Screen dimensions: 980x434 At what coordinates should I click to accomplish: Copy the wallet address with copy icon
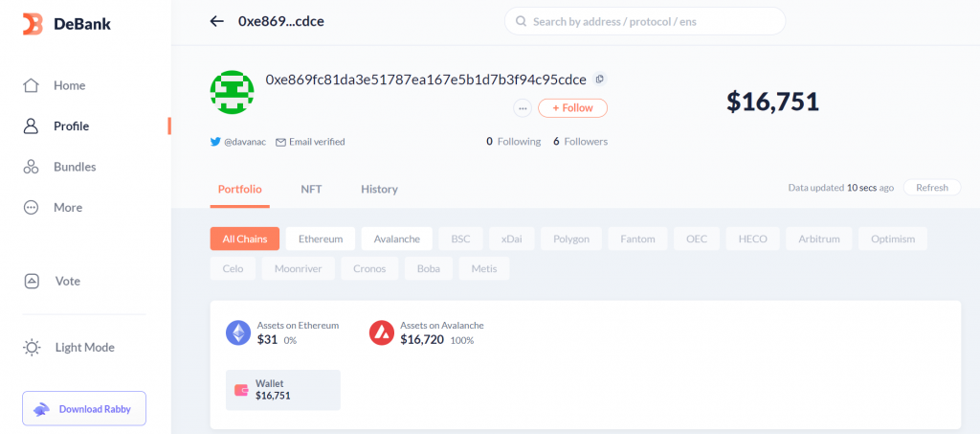(x=600, y=80)
